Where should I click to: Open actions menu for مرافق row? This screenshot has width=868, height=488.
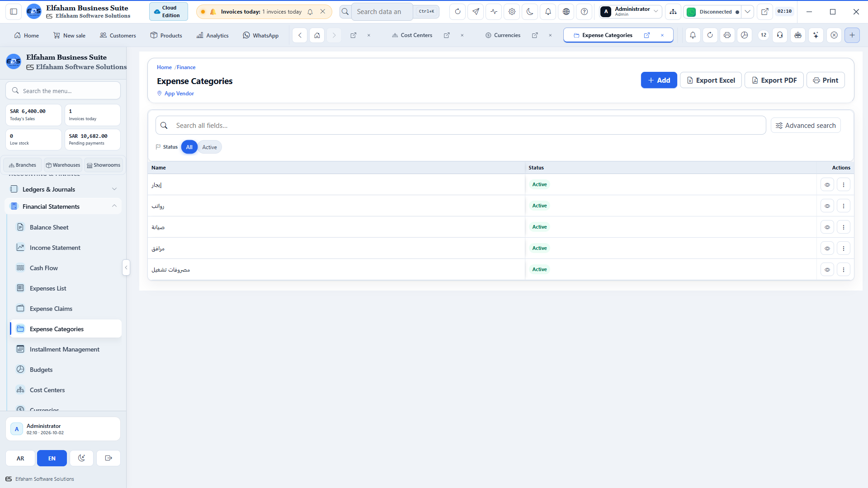tap(844, 249)
